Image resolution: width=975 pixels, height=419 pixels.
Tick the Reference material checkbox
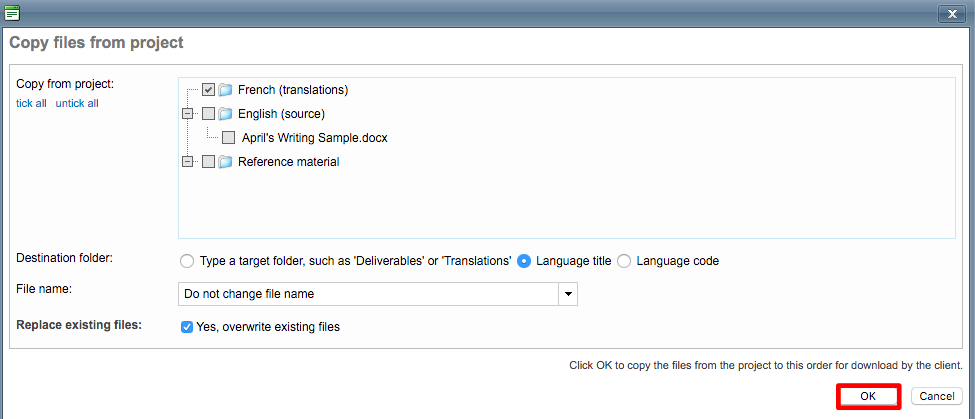(208, 162)
